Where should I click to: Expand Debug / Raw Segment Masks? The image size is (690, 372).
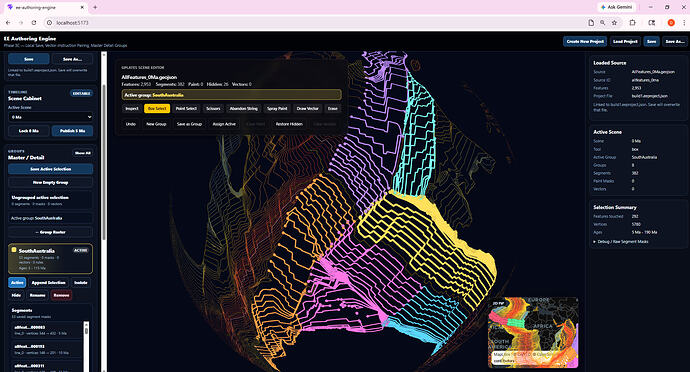[621, 242]
